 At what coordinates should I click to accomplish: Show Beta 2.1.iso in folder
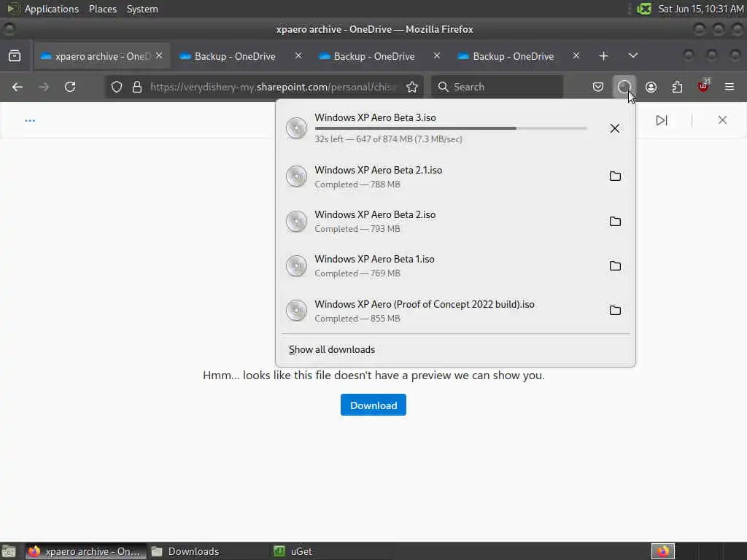(615, 176)
